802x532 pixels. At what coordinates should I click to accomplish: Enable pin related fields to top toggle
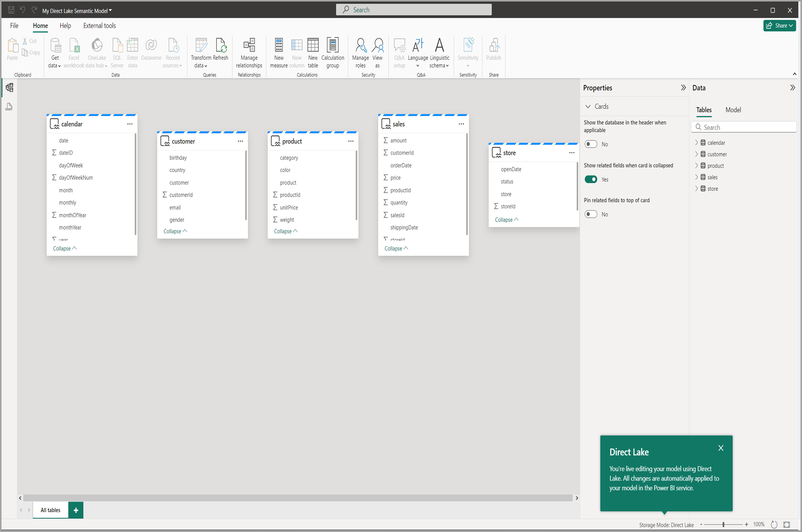click(591, 214)
